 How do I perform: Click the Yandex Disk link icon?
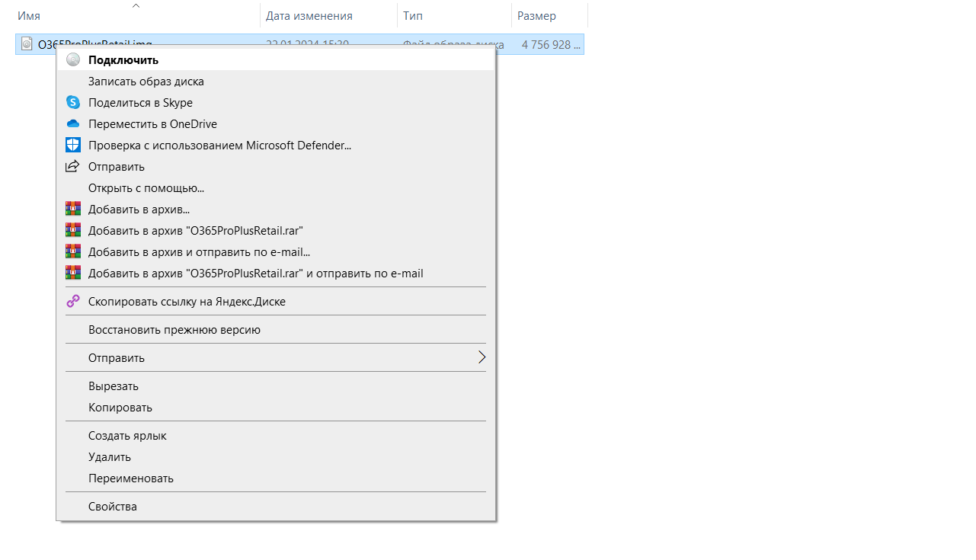73,302
